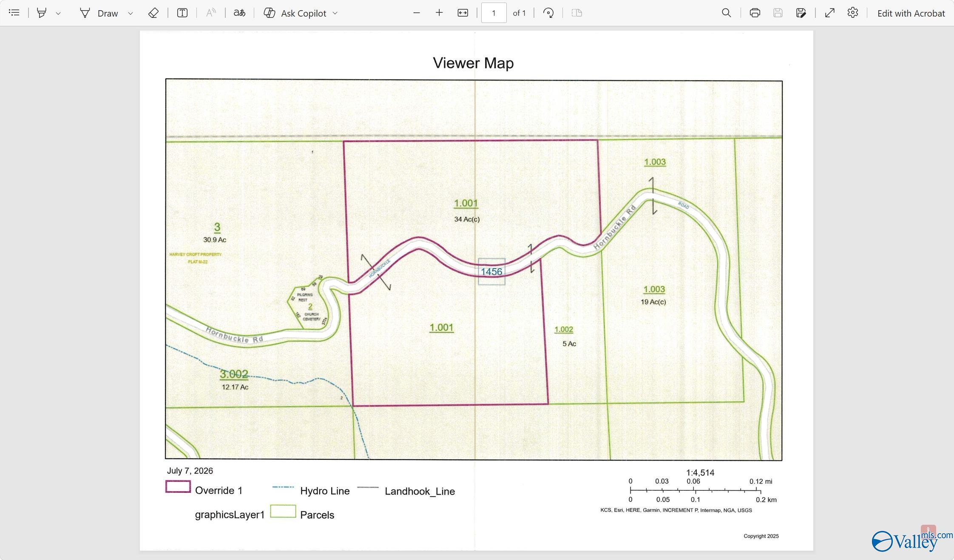This screenshot has height=560, width=954.
Task: Print the PDF document
Action: (755, 13)
